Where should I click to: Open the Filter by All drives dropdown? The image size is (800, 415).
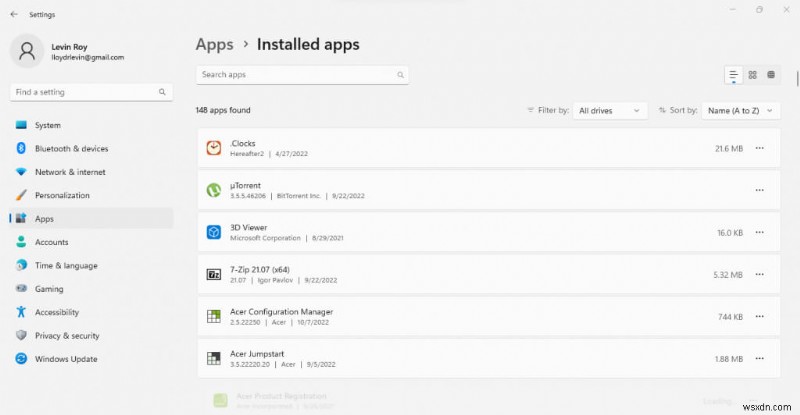pos(610,111)
